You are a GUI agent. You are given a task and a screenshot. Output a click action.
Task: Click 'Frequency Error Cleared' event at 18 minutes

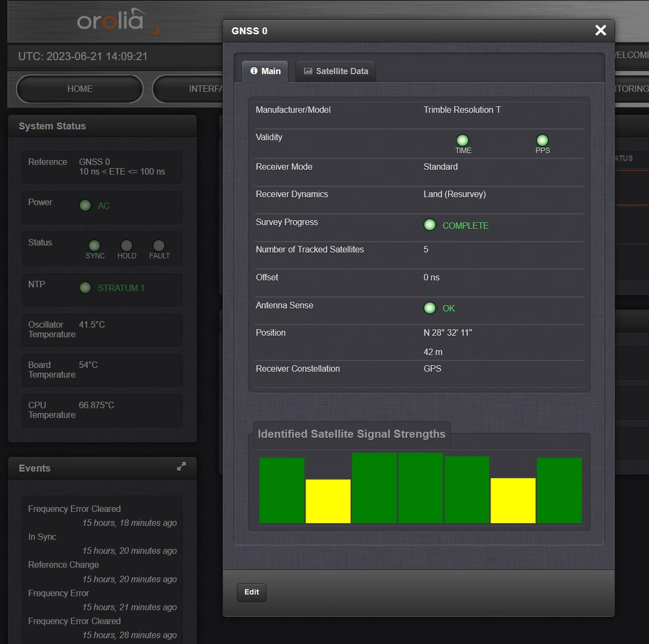click(x=74, y=509)
